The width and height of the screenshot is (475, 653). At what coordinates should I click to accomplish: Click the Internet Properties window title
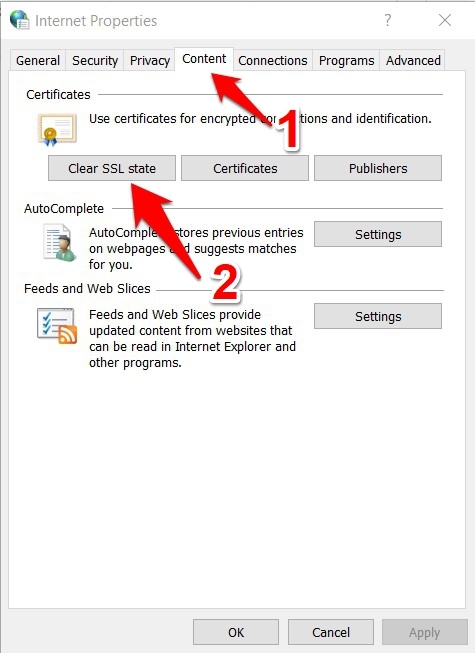tap(96, 20)
